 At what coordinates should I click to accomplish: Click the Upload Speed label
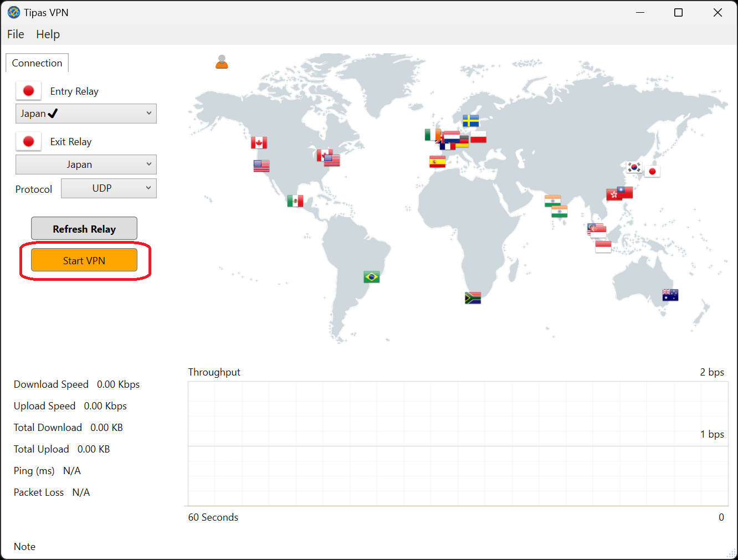[x=44, y=406]
